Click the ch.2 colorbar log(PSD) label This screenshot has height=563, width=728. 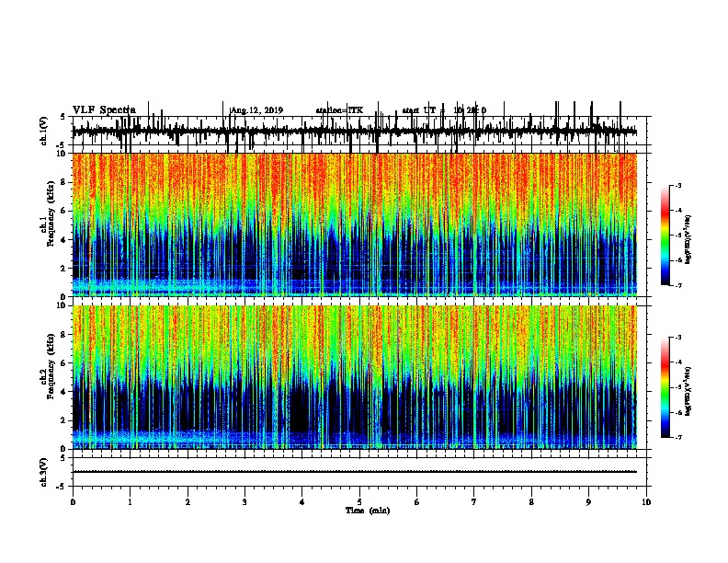click(688, 391)
